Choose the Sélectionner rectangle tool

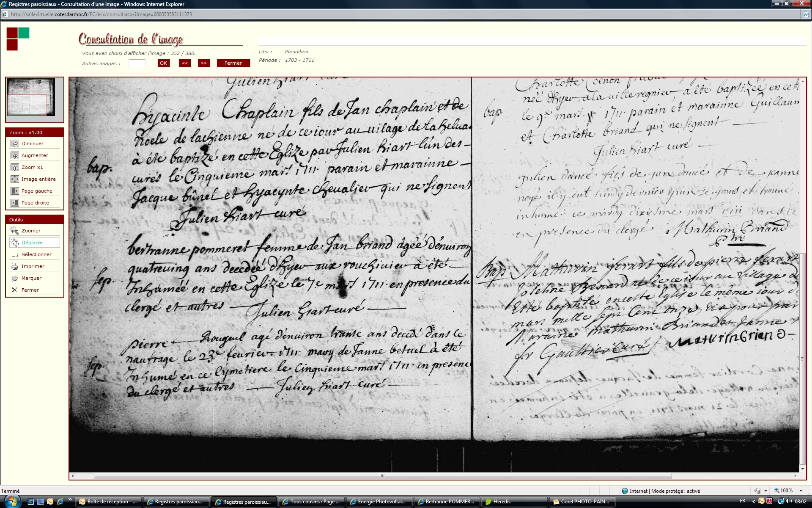point(15,255)
